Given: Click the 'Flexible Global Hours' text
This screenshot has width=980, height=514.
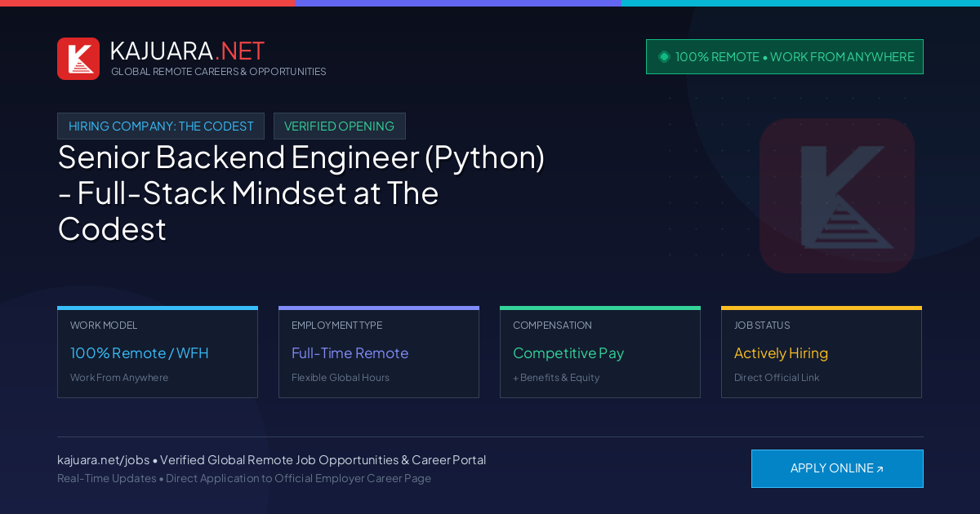Looking at the screenshot, I should coord(341,378).
